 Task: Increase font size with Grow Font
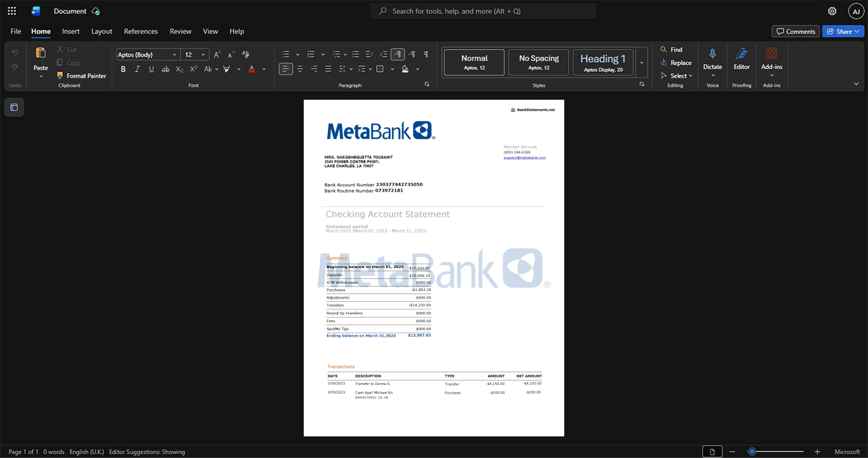coord(217,55)
